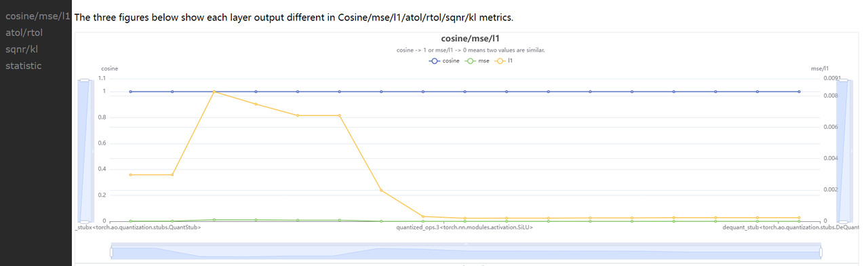
Task: Click the QuantStub x-axis label
Action: (138, 228)
